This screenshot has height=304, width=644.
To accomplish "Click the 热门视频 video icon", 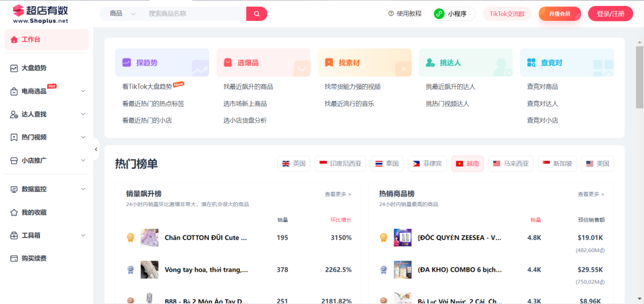I will [x=14, y=137].
